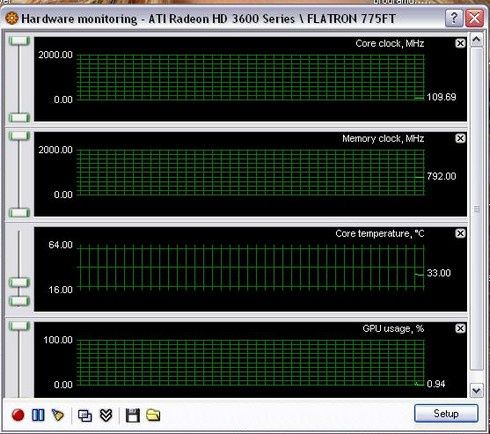Click the yellow folder open icon
This screenshot has width=490, height=434.
[153, 415]
